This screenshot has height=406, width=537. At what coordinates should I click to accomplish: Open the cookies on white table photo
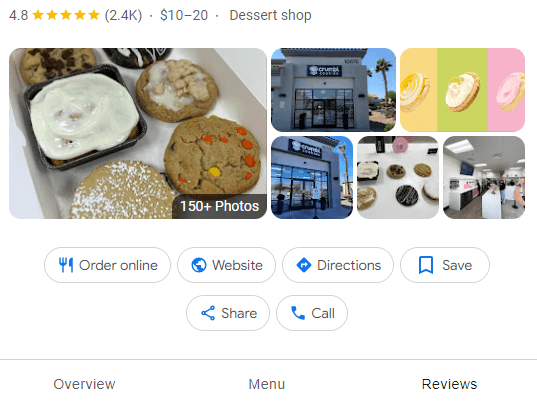pyautogui.click(x=398, y=177)
